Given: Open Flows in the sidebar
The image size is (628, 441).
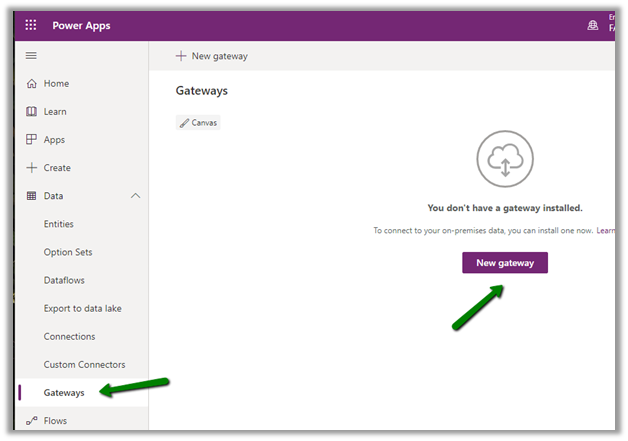Looking at the screenshot, I should pyautogui.click(x=55, y=421).
